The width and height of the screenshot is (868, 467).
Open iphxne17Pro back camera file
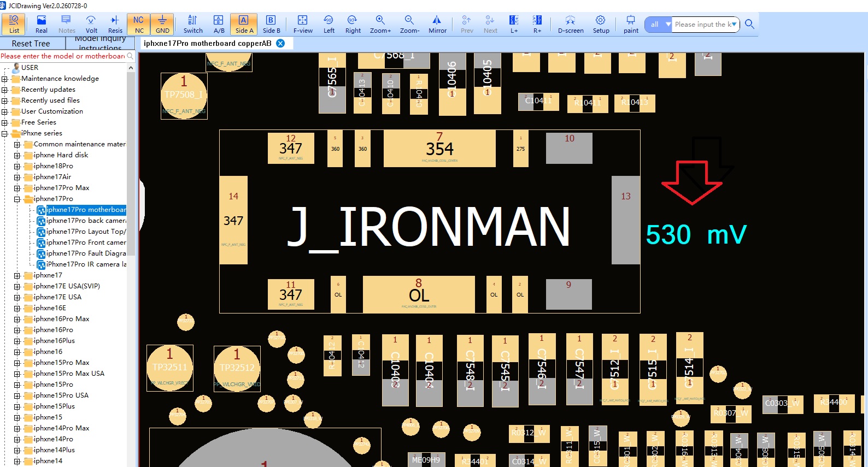click(81, 221)
